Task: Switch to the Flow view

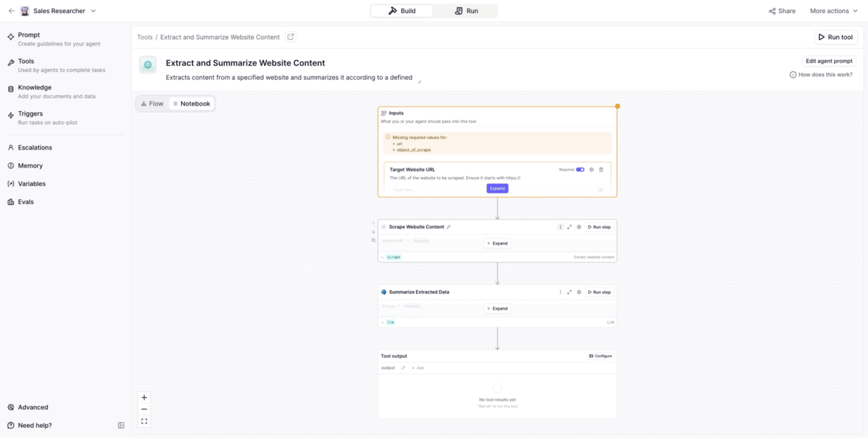Action: 153,104
